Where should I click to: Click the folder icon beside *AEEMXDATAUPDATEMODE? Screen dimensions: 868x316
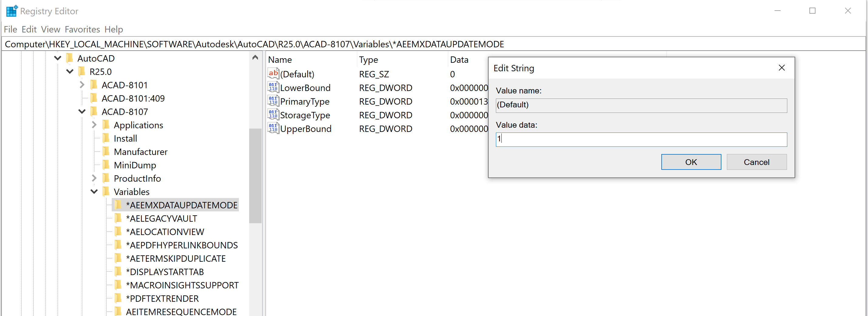tap(118, 205)
